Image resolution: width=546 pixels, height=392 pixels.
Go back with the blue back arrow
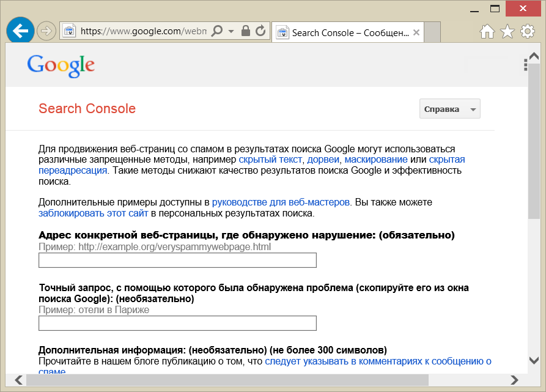20,31
